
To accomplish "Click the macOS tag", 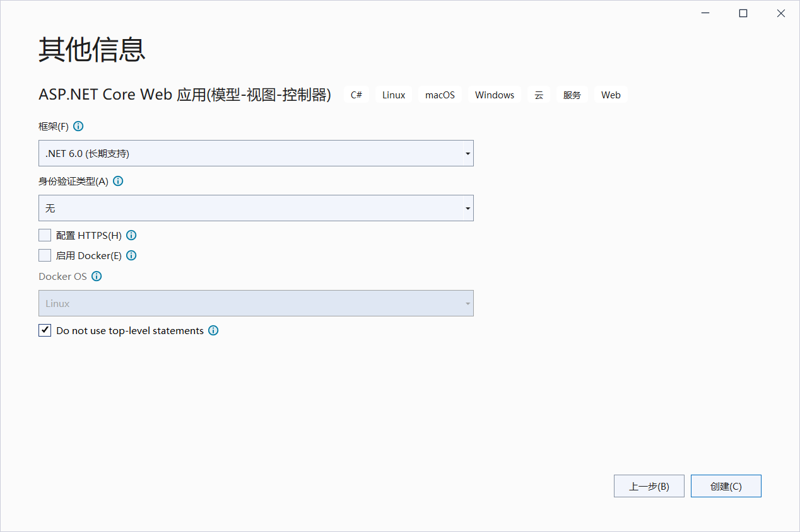I will 440,95.
